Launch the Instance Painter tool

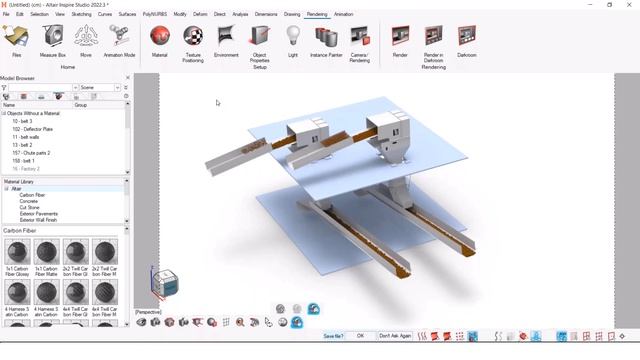point(326,40)
